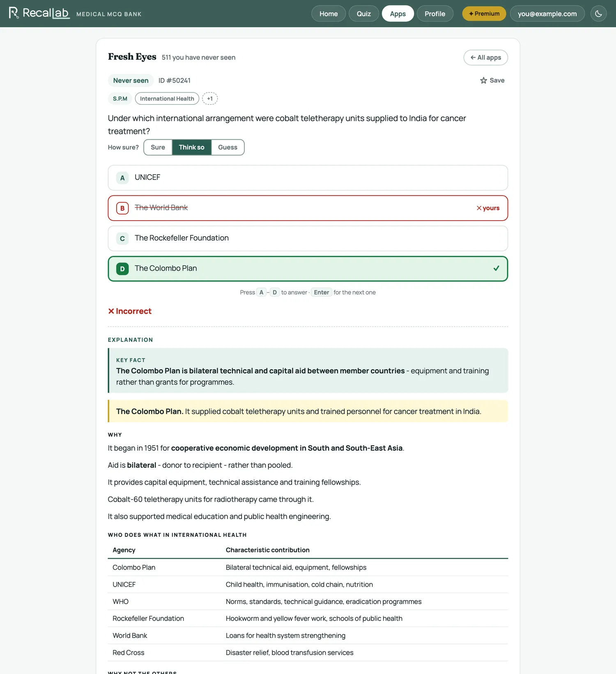
Task: Click the S.P.M subject tag
Action: [x=120, y=99]
